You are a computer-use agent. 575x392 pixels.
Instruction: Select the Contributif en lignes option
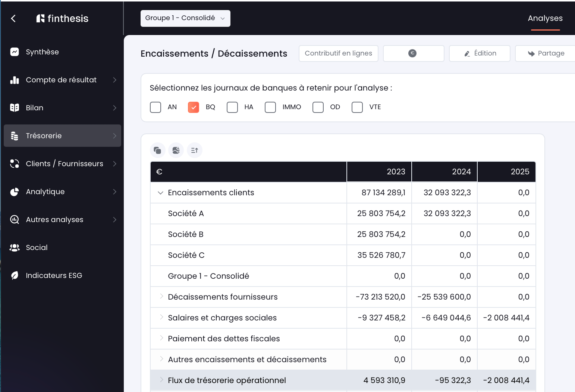pyautogui.click(x=339, y=53)
